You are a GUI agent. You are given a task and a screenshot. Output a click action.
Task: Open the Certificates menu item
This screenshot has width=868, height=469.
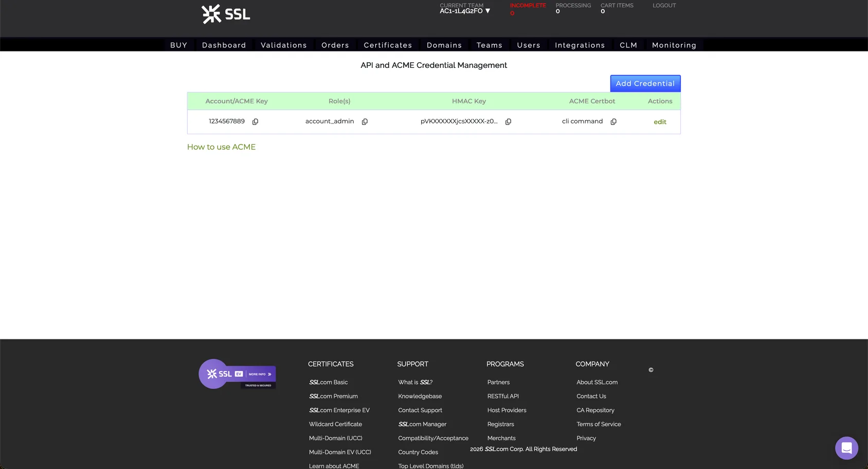tap(388, 45)
